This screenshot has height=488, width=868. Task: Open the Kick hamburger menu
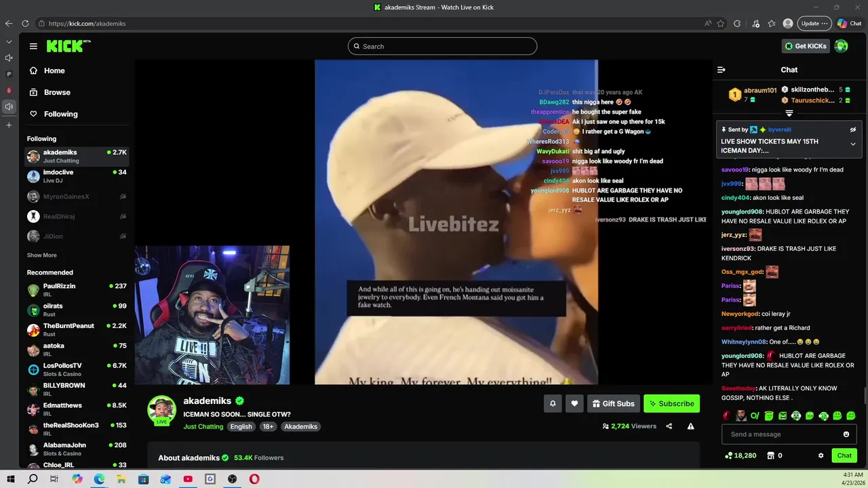coord(33,46)
